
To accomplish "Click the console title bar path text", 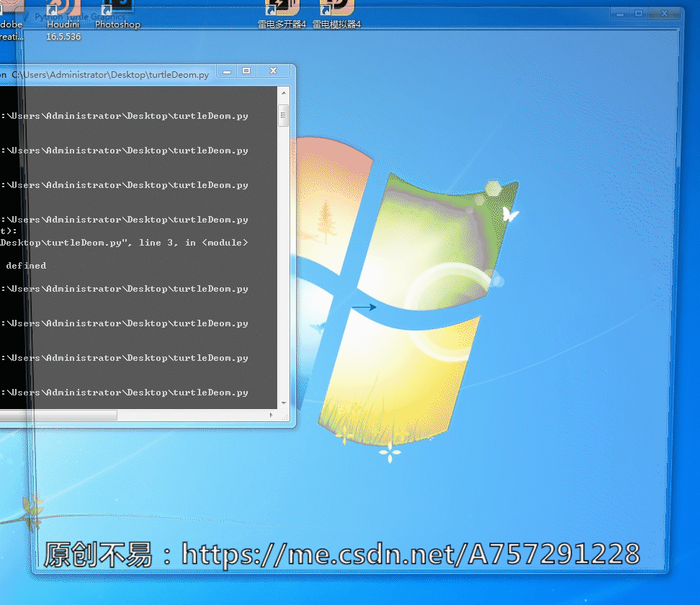I will (x=110, y=75).
